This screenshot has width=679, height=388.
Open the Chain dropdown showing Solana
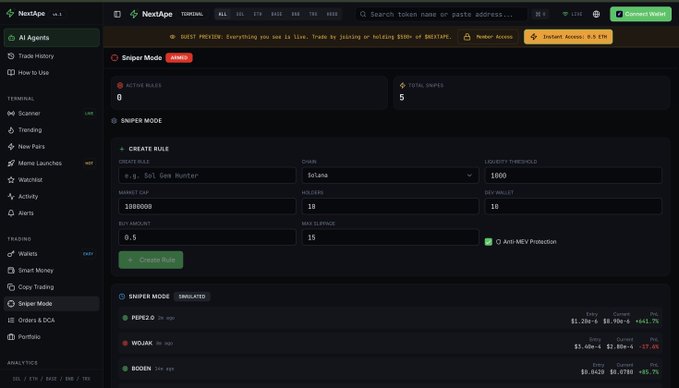(x=390, y=175)
